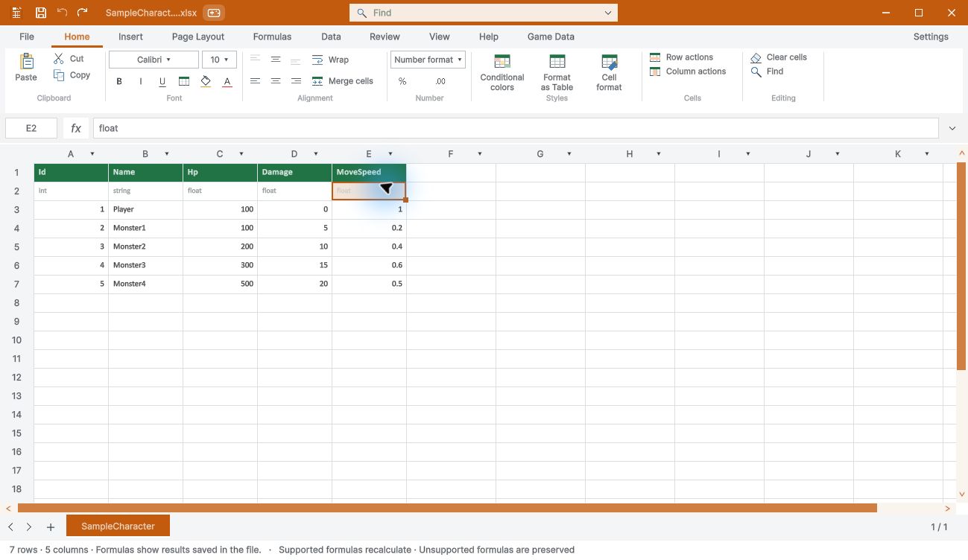Image resolution: width=968 pixels, height=560 pixels.
Task: Open Conditional colors
Action: [502, 72]
